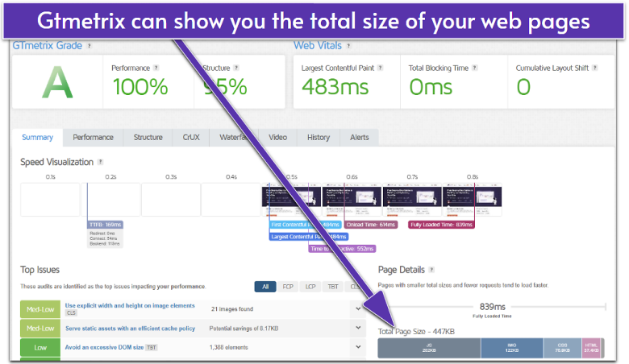Click Med-Low badge on cache policy row
The image size is (629, 364).
pos(40,329)
